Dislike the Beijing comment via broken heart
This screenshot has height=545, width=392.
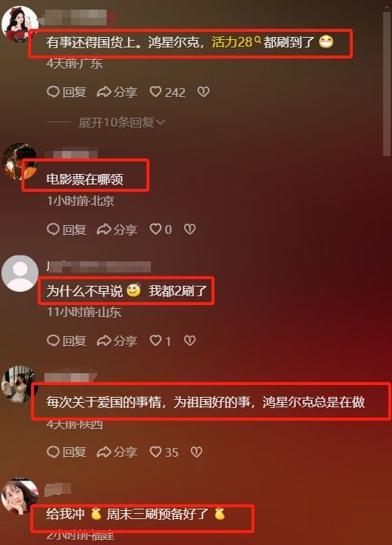coord(189,229)
